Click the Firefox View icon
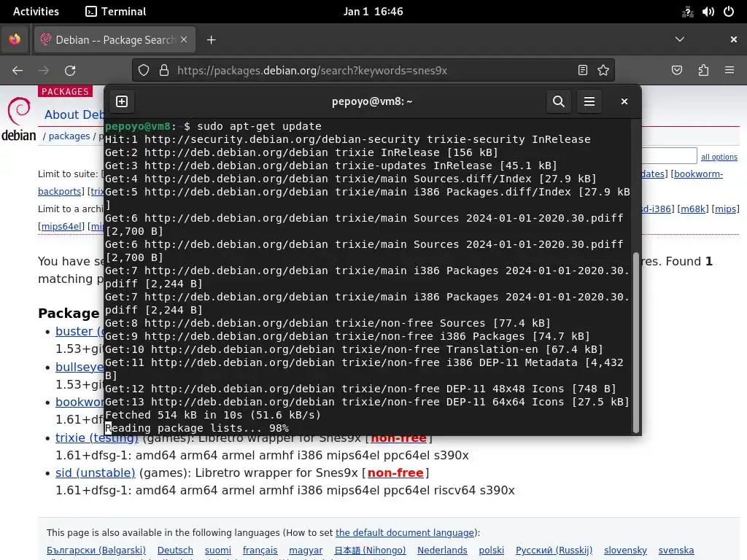This screenshot has width=747, height=560. (15, 39)
